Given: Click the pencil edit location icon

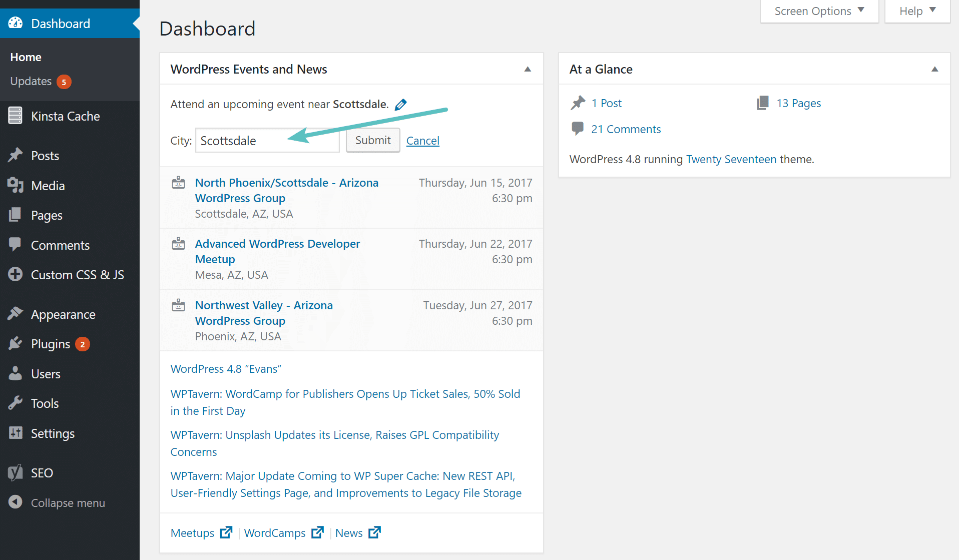Looking at the screenshot, I should (401, 105).
